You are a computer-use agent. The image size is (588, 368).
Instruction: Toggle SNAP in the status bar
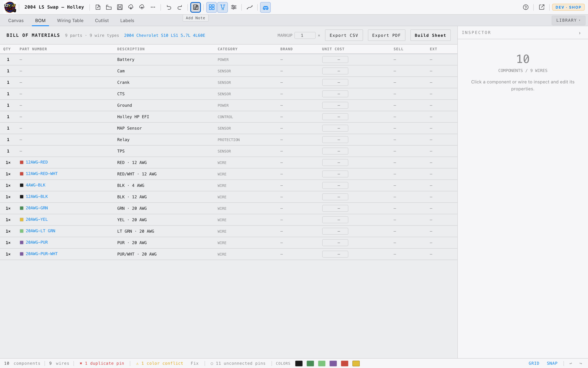pyautogui.click(x=552, y=363)
